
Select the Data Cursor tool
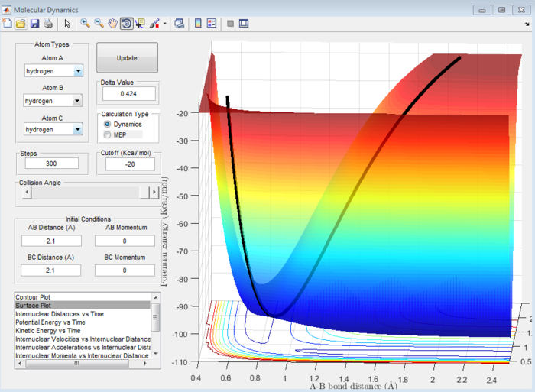pos(140,24)
